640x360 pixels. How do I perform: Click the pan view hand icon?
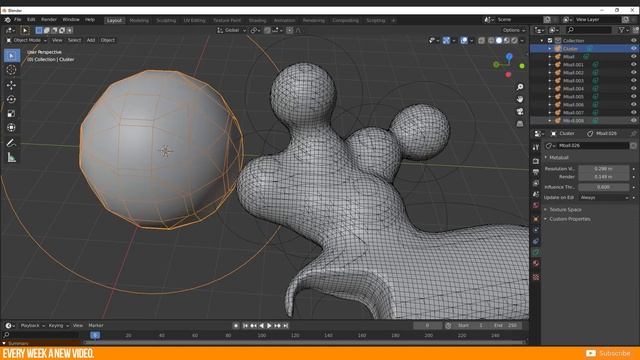[520, 99]
